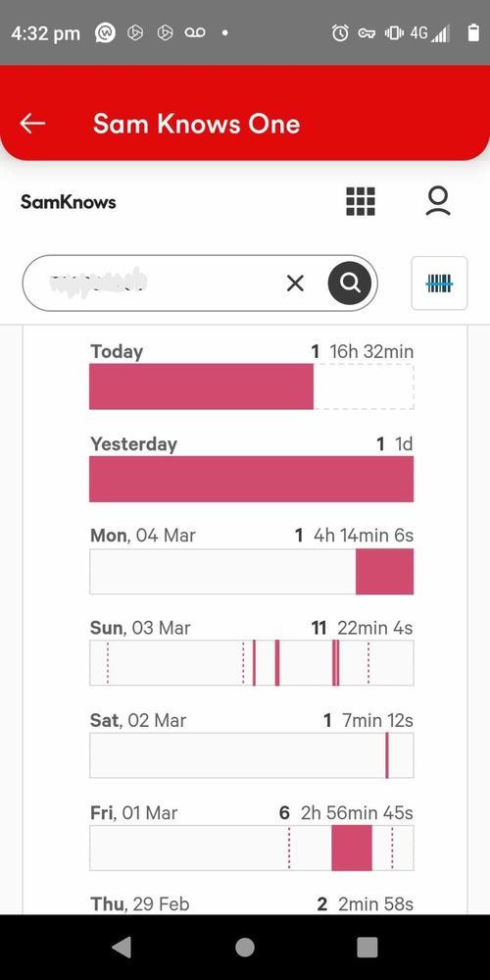This screenshot has width=490, height=980.
Task: Tap the Android back navigation triangle
Action: 122,947
